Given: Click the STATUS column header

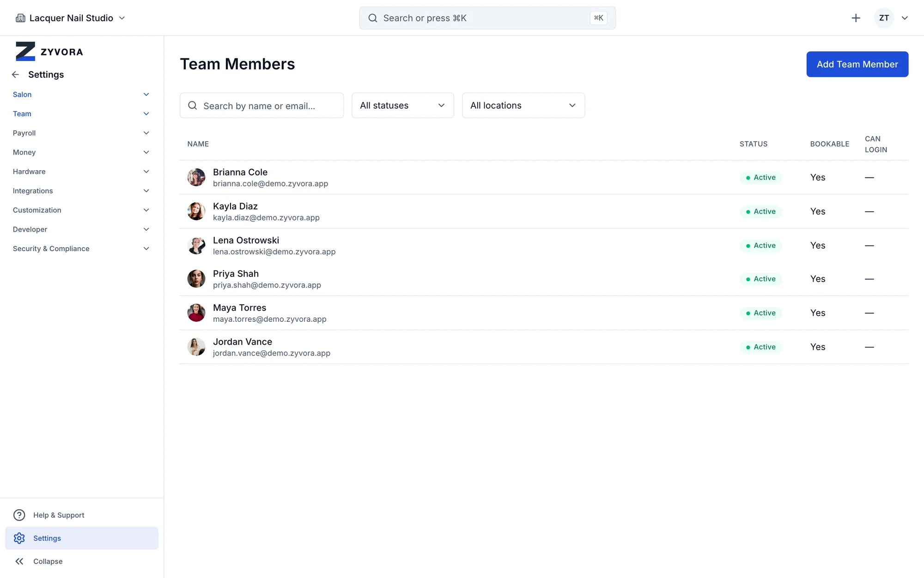Looking at the screenshot, I should click(x=754, y=144).
